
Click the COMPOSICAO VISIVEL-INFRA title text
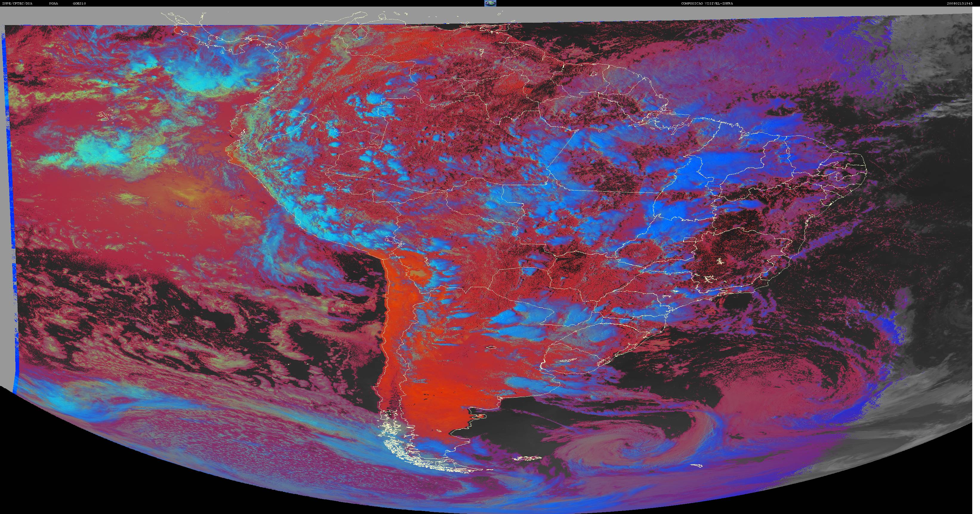click(x=702, y=3)
